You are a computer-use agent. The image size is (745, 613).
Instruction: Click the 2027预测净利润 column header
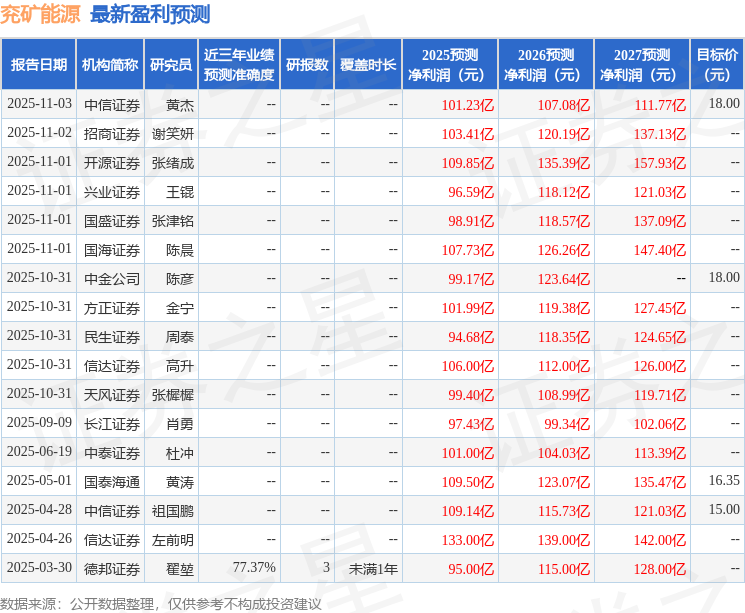(x=642, y=65)
